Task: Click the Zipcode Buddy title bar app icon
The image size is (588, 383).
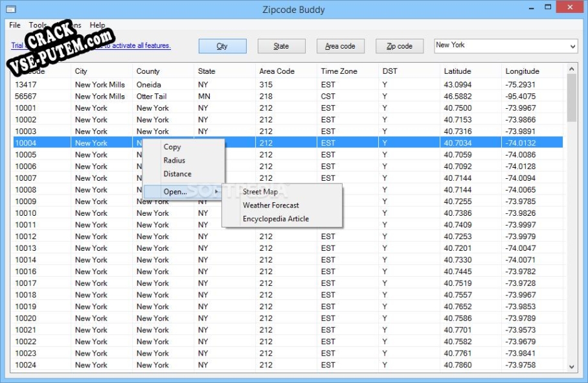Action: coord(10,9)
